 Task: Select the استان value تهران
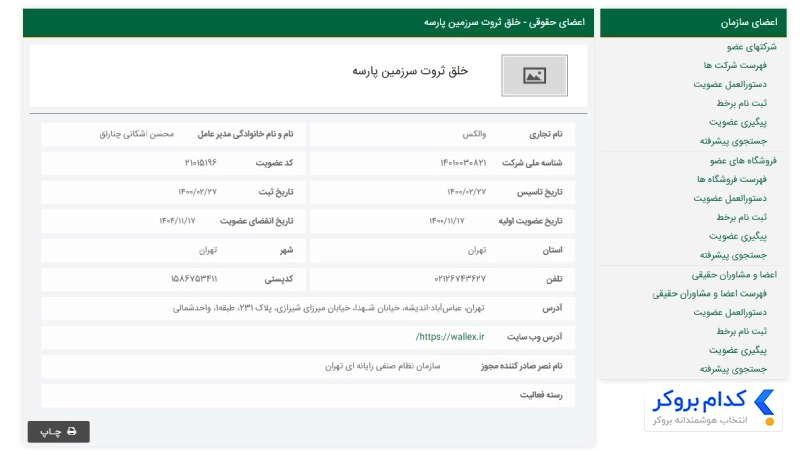click(477, 250)
